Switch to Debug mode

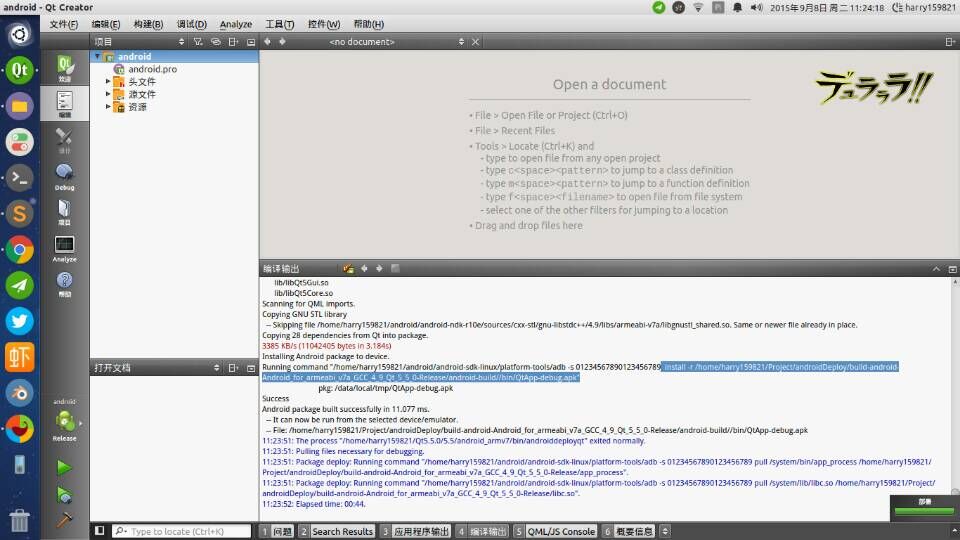tap(64, 176)
